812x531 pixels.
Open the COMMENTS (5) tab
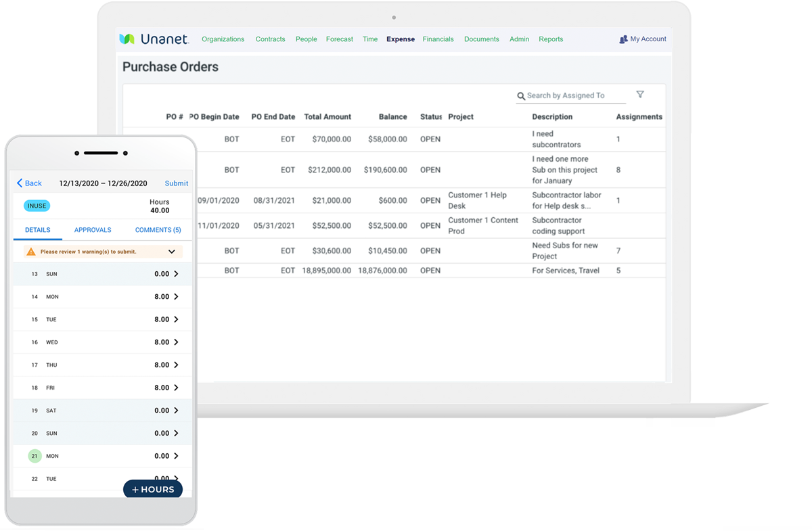pyautogui.click(x=158, y=230)
